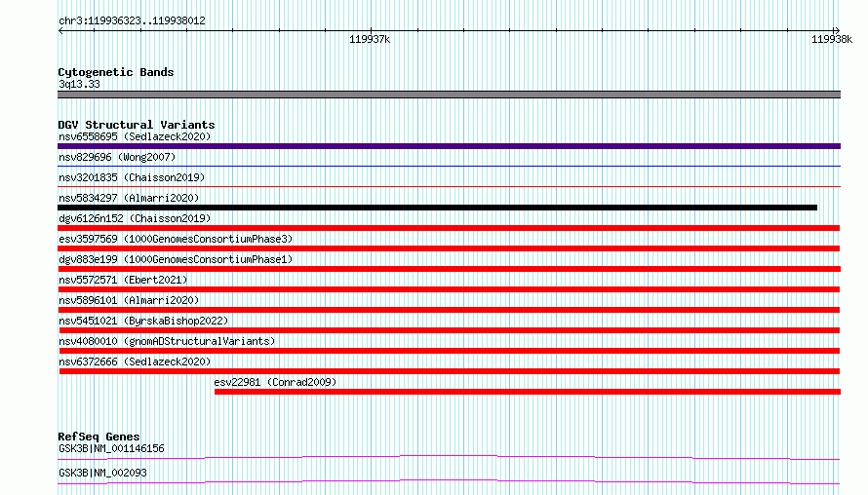Select the purple nsv6558695 variant bar
The image size is (868, 495).
tap(449, 146)
